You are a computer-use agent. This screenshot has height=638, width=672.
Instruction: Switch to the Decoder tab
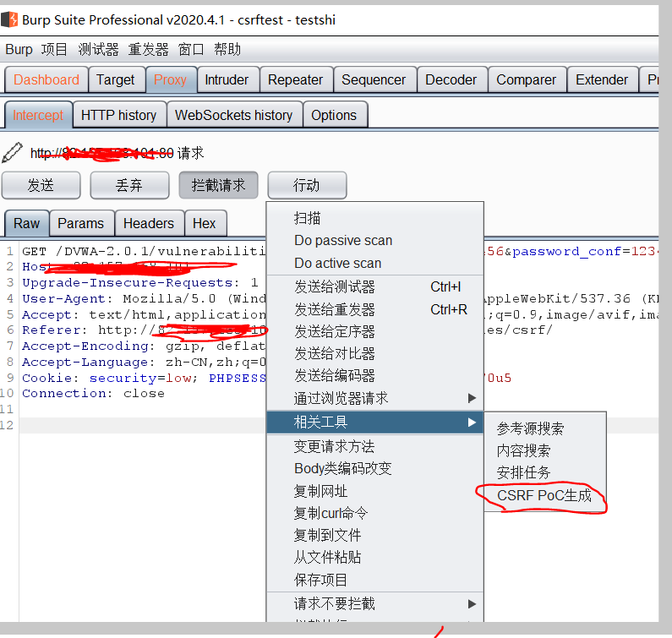tap(451, 79)
